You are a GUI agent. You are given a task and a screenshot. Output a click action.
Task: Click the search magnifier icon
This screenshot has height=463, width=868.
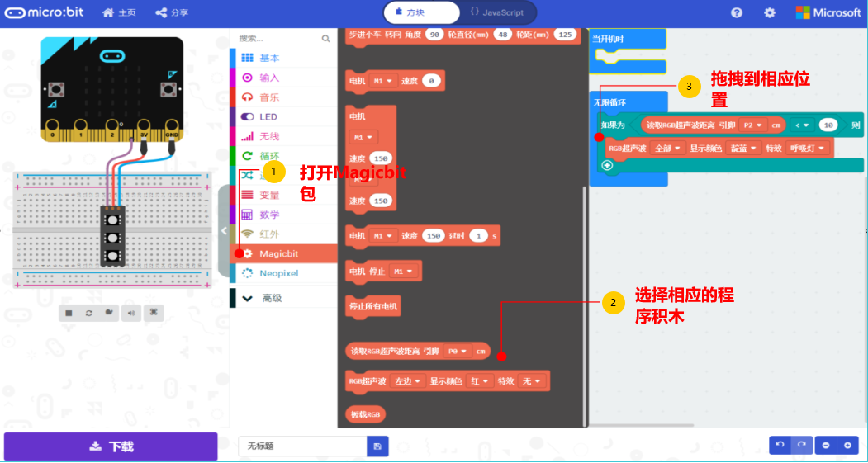coord(325,39)
